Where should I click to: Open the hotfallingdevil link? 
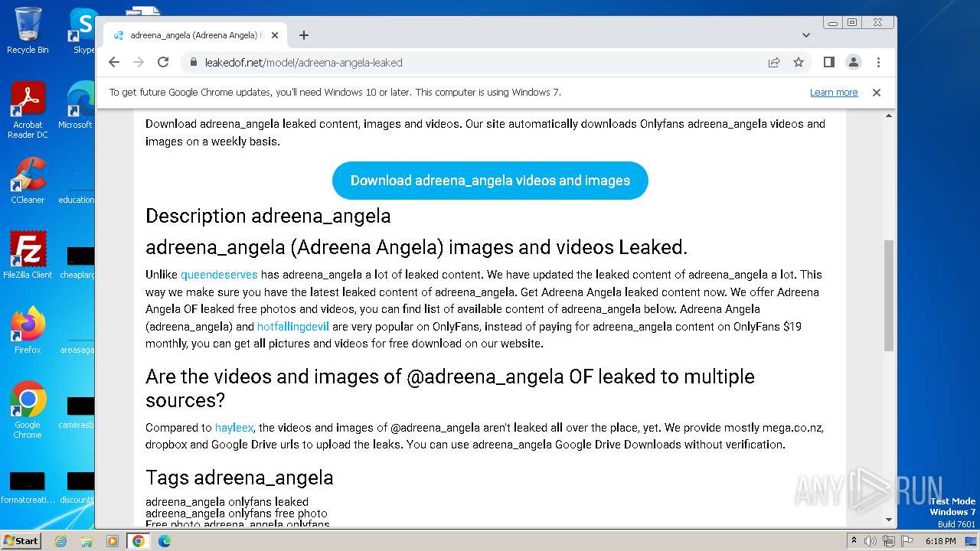pyautogui.click(x=293, y=327)
